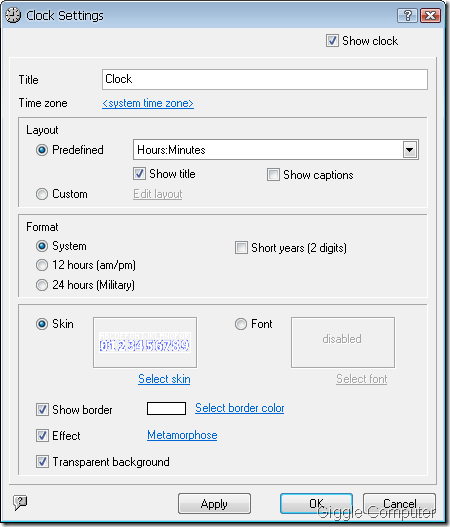This screenshot has height=527, width=450.
Task: Click the Select font link
Action: coord(362,379)
